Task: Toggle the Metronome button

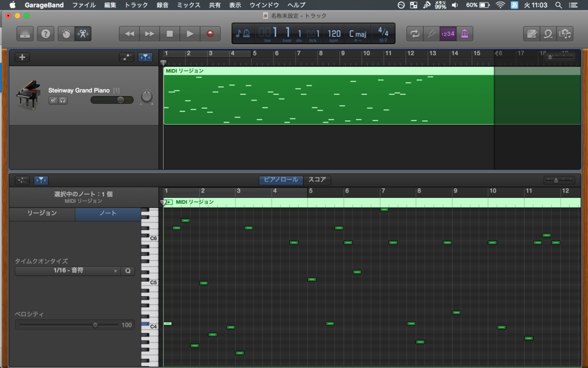Action: [x=465, y=34]
